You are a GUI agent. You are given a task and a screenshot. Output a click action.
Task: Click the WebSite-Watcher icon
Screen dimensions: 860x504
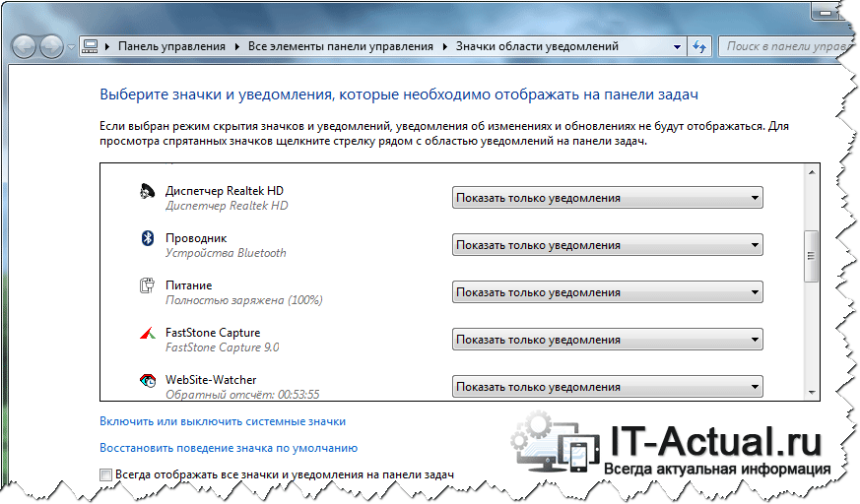click(x=147, y=380)
